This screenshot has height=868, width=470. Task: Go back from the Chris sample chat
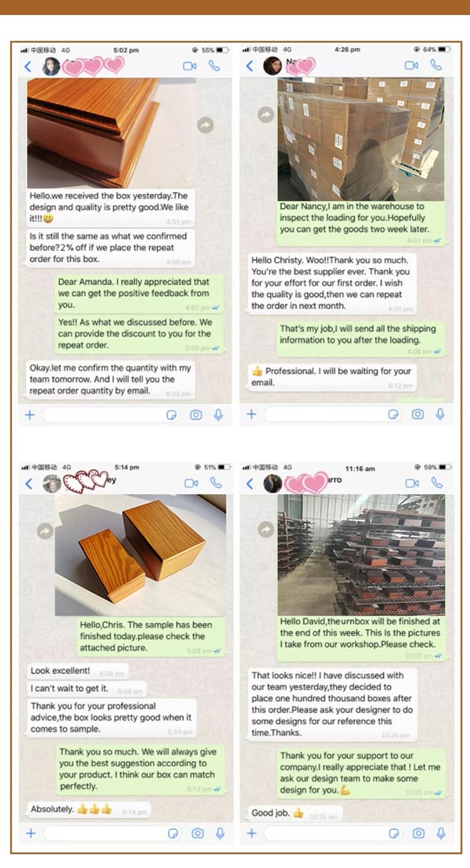click(x=28, y=484)
